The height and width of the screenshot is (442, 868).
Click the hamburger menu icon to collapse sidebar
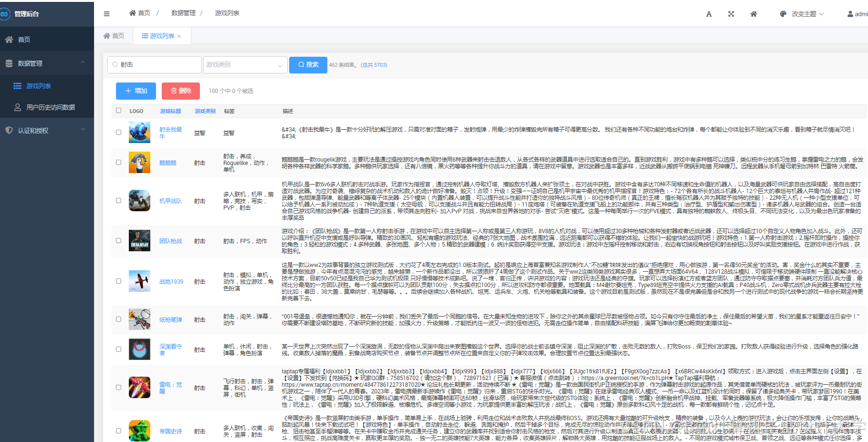[106, 13]
